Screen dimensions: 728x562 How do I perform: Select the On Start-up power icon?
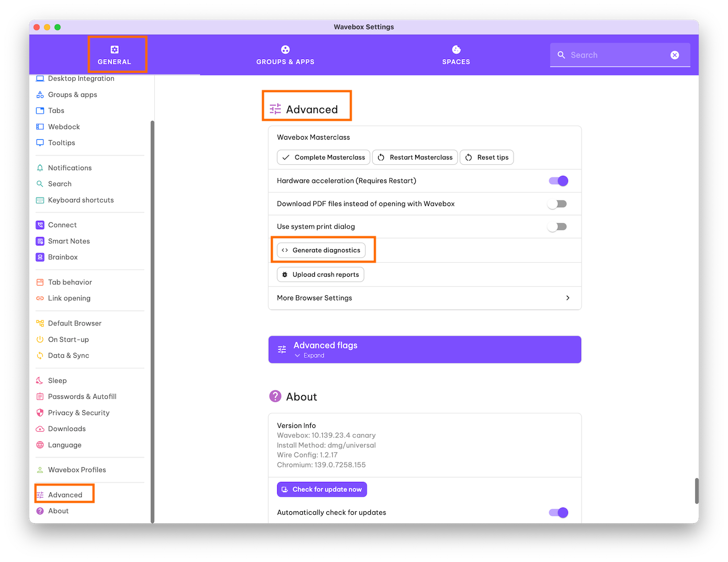(40, 340)
